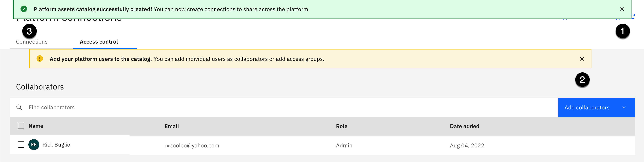
Task: Click the green success checkmark icon
Action: point(24,9)
